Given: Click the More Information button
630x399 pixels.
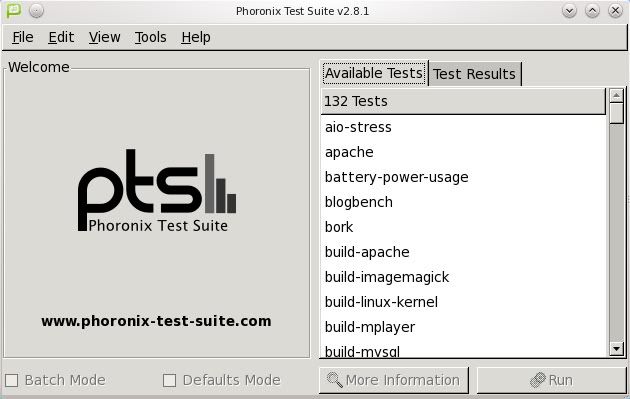Looking at the screenshot, I should pyautogui.click(x=394, y=380).
